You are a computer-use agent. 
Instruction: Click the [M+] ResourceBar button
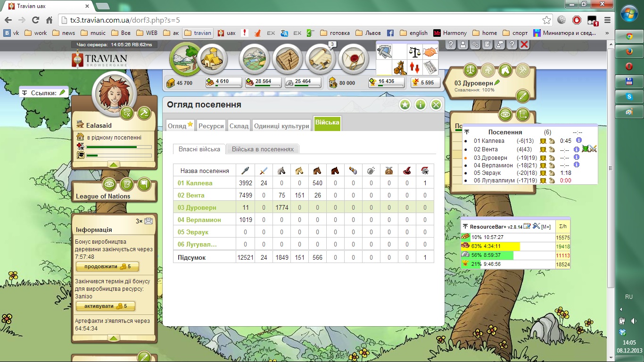tap(546, 227)
